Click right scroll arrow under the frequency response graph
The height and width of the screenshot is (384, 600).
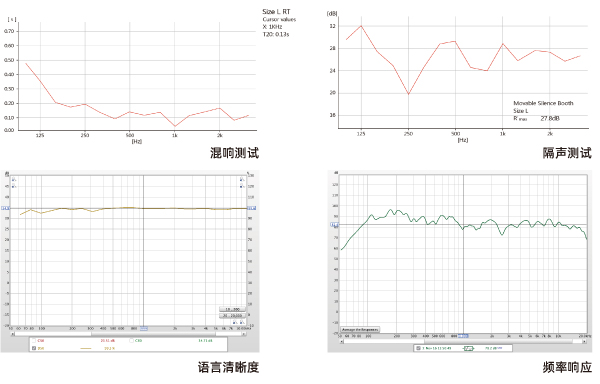click(x=584, y=341)
